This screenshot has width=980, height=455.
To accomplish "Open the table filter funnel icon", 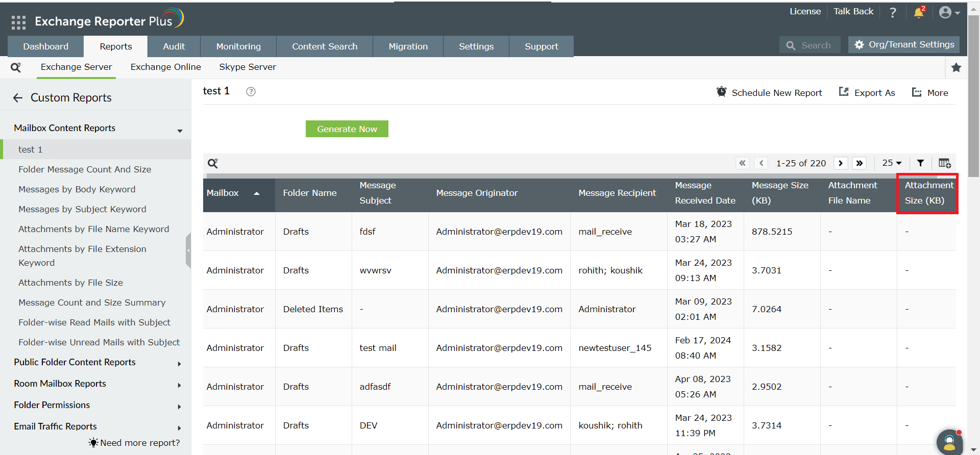I will click(920, 163).
